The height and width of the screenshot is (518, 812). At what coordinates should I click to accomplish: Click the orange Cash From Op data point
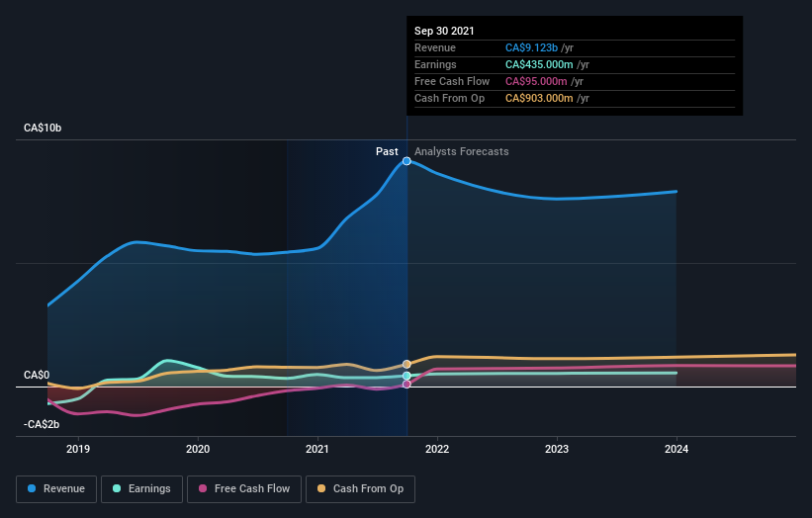click(406, 365)
